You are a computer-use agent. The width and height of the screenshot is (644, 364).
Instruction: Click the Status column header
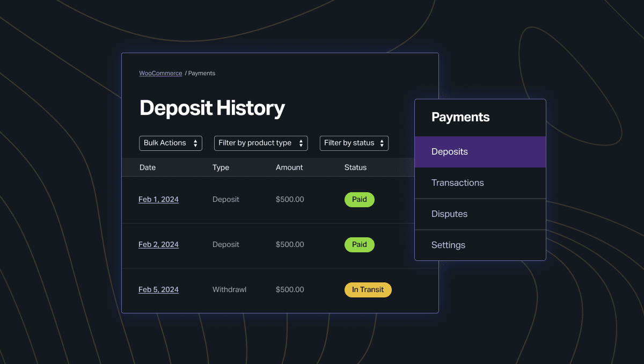click(355, 168)
